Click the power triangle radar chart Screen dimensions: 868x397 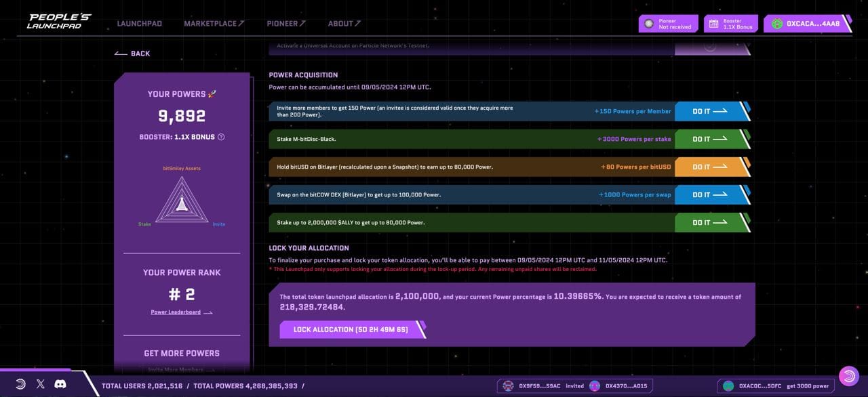pos(182,200)
